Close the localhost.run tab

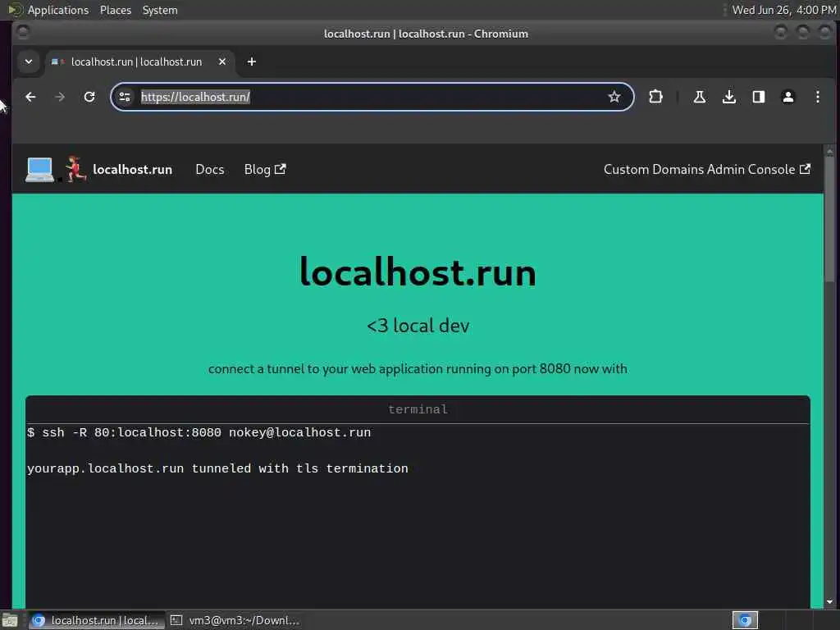click(x=222, y=62)
